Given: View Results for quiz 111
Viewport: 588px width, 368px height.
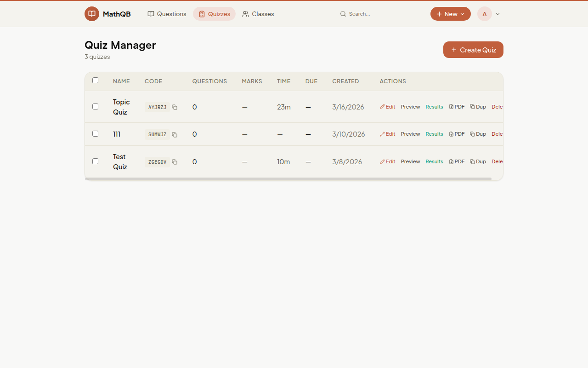Looking at the screenshot, I should point(434,134).
